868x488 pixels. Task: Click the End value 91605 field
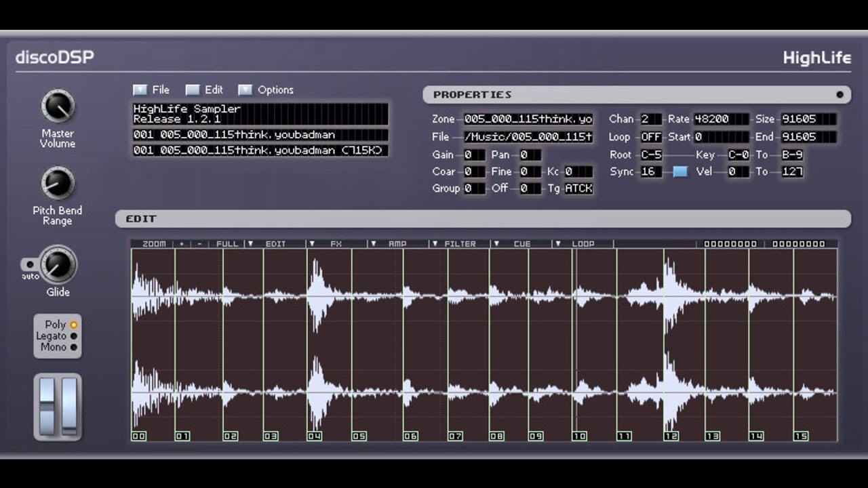tap(808, 137)
